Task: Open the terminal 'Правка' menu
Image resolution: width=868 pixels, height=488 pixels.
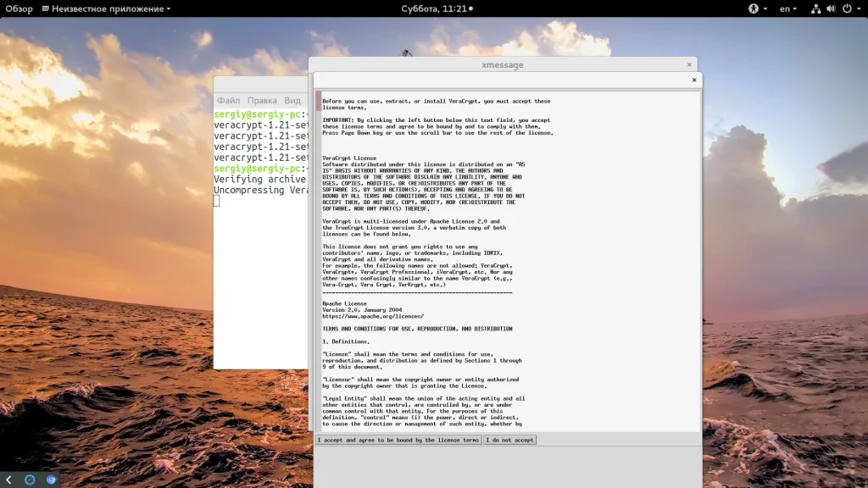Action: (x=262, y=100)
